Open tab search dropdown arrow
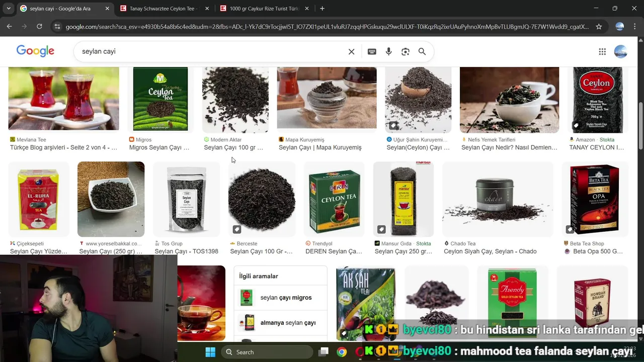The height and width of the screenshot is (362, 644). click(x=9, y=9)
